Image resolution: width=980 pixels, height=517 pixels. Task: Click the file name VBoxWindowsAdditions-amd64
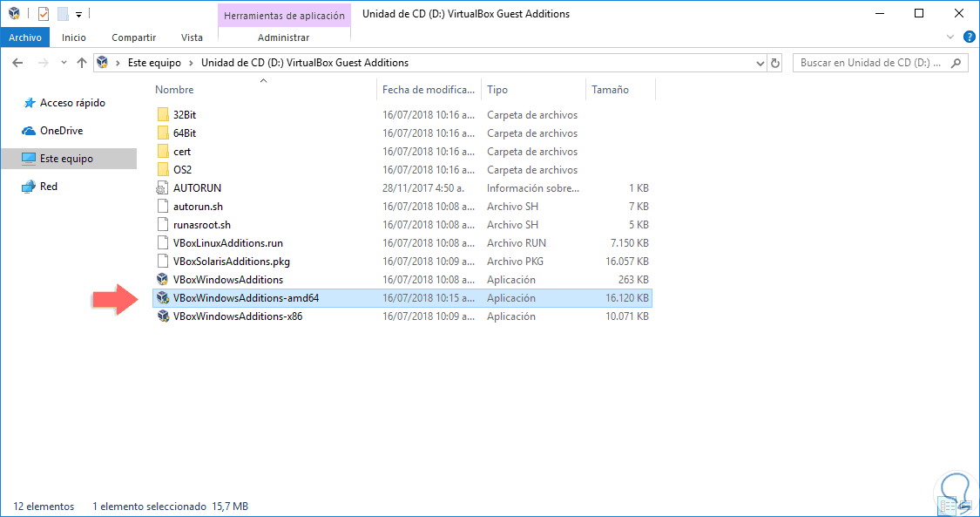point(247,298)
